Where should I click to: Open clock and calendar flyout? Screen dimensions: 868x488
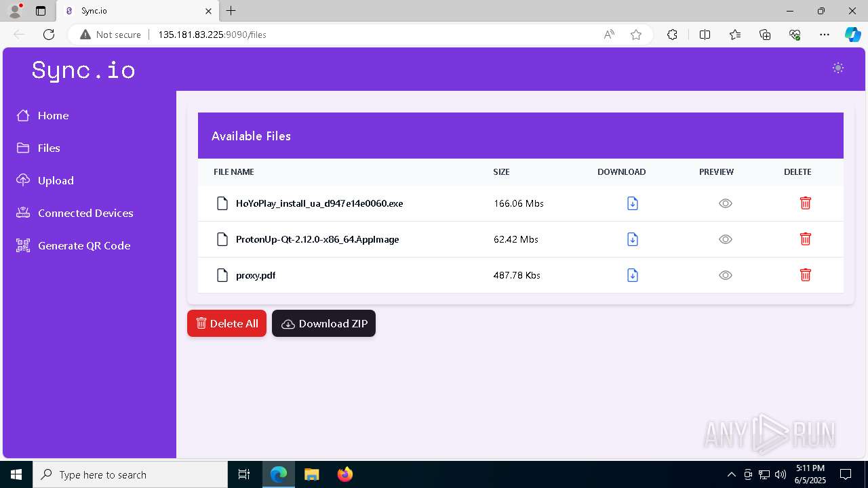tap(810, 474)
